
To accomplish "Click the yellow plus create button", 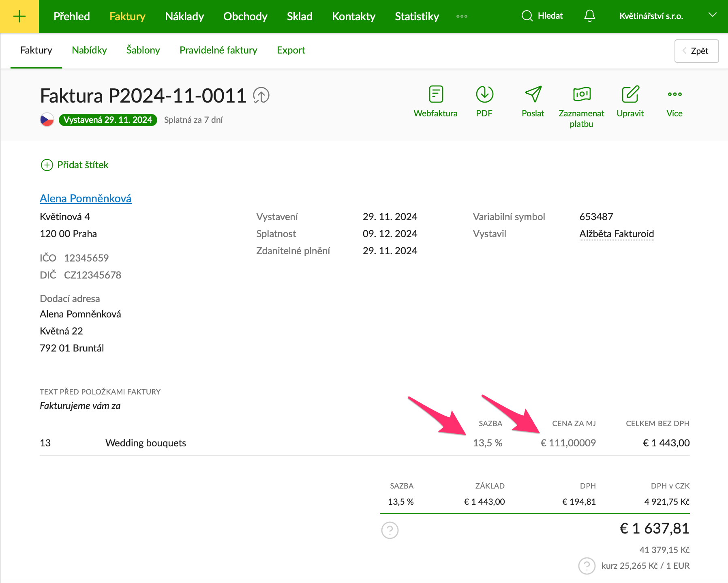I will click(x=19, y=16).
